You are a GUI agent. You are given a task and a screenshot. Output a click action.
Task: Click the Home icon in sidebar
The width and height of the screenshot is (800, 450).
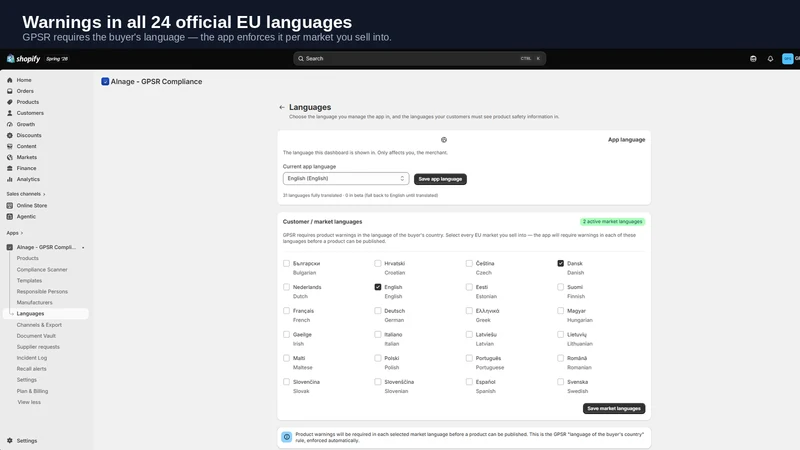coord(10,80)
